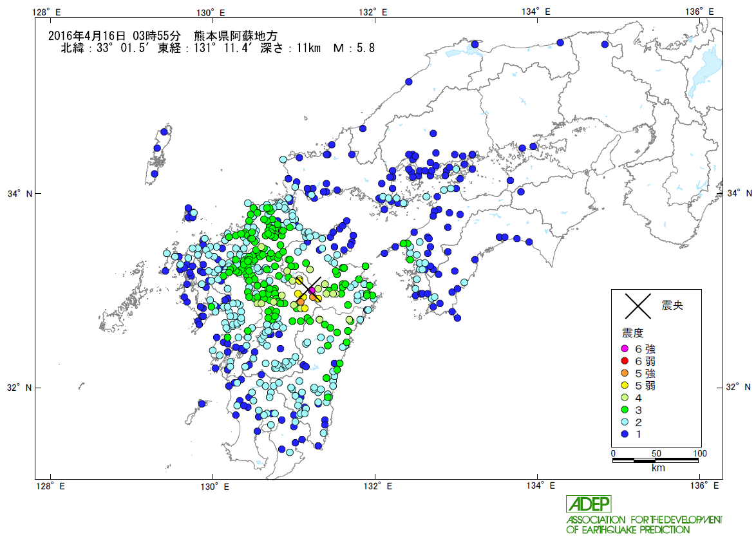The width and height of the screenshot is (756, 537).
Task: Click the 5弱 legend label
Action: [x=645, y=386]
